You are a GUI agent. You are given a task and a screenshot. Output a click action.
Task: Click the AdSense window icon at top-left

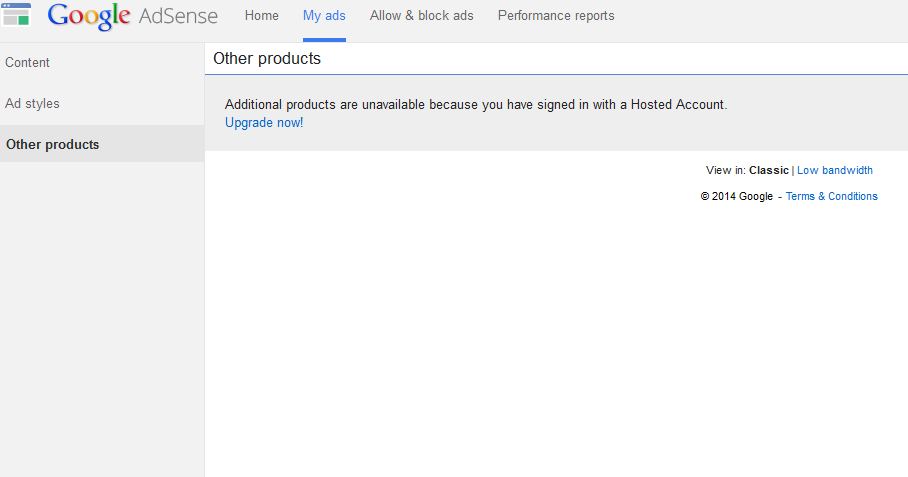(16, 14)
